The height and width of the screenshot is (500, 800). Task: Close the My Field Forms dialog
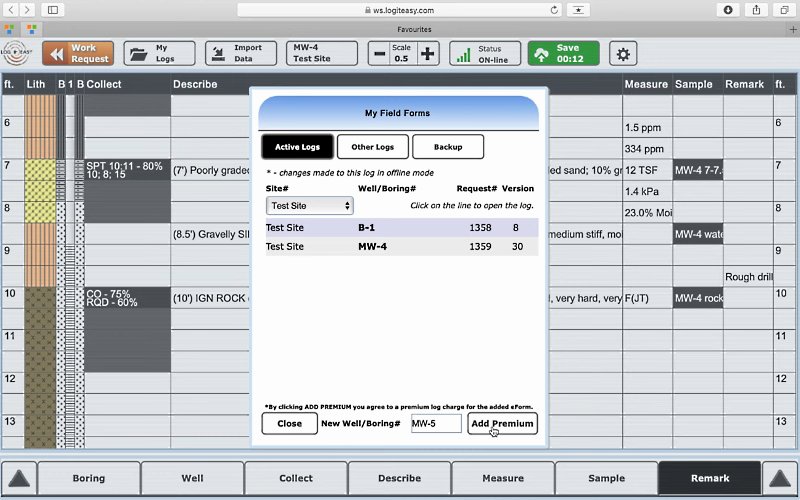[290, 423]
